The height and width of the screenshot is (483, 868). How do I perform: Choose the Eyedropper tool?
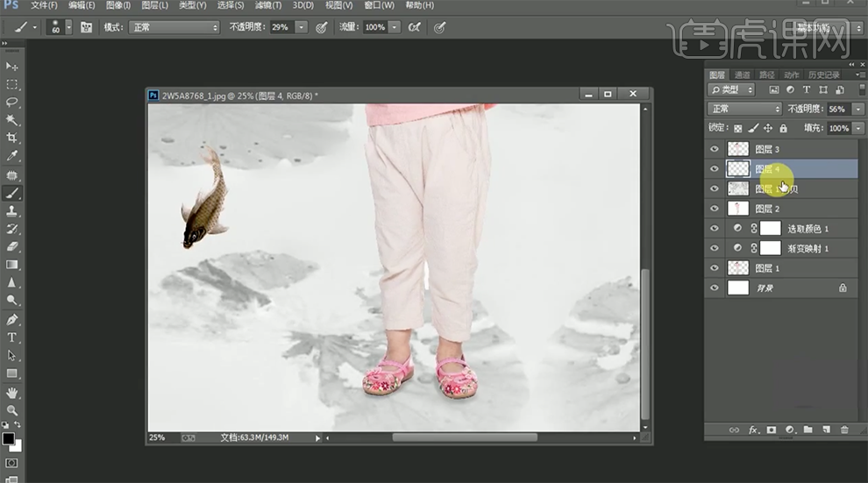(11, 156)
